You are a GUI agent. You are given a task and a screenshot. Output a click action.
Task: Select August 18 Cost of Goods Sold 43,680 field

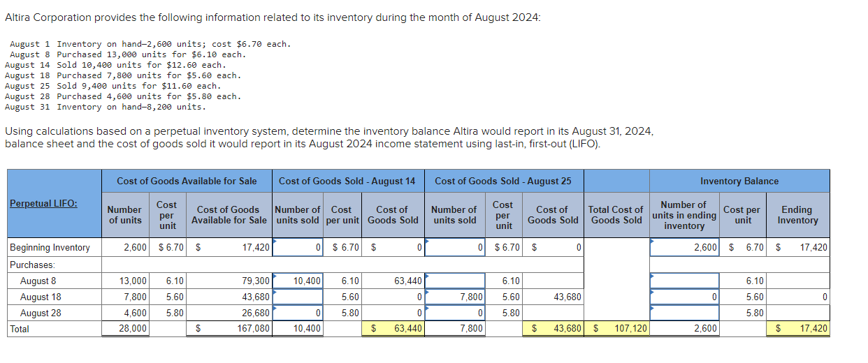coord(554,297)
